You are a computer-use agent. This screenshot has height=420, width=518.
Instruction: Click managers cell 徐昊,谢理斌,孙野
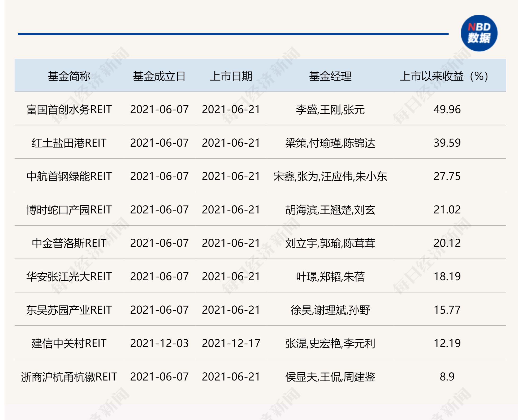[330, 310]
